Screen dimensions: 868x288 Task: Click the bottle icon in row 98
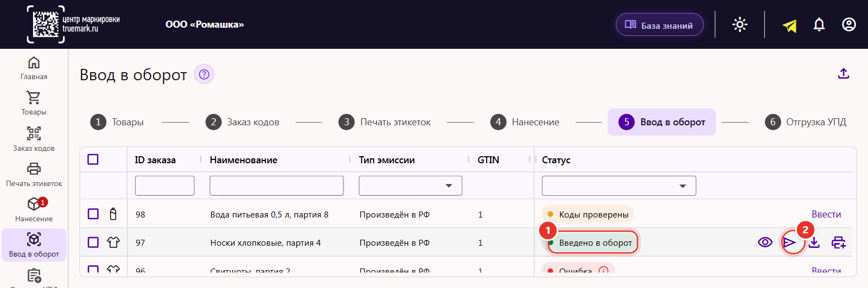[113, 214]
